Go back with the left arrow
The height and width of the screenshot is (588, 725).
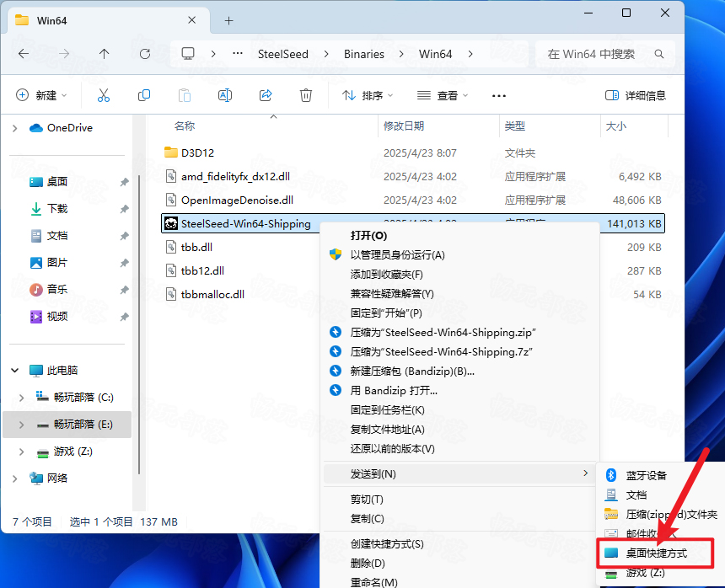pos(24,54)
